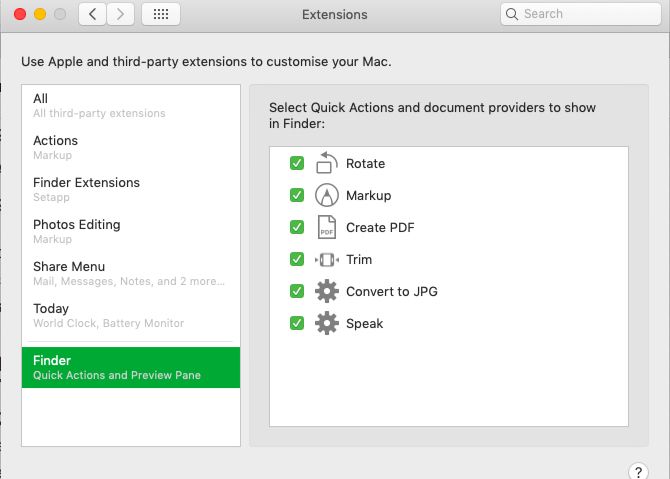
Task: Click the Convert to JPG gear icon
Action: coord(327,291)
